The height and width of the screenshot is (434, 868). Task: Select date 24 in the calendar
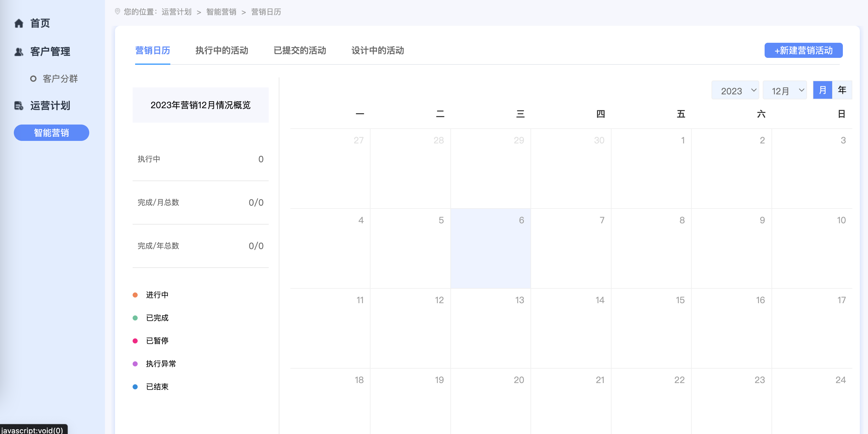[x=812, y=401]
